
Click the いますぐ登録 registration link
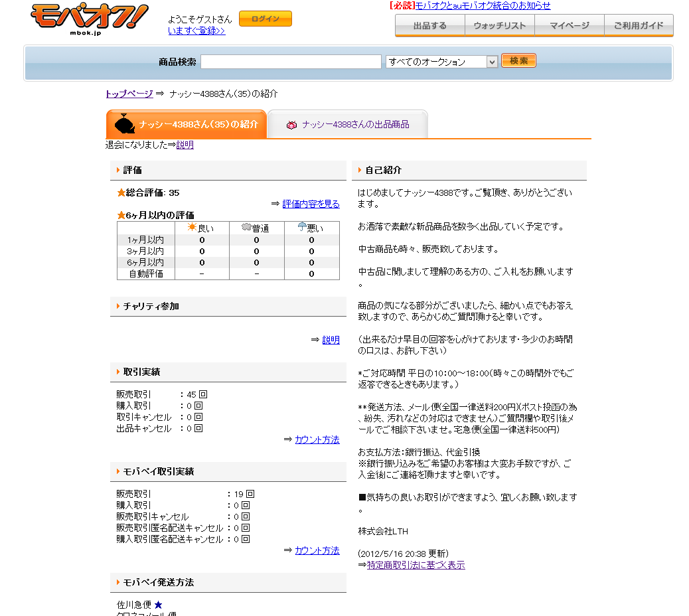point(196,31)
